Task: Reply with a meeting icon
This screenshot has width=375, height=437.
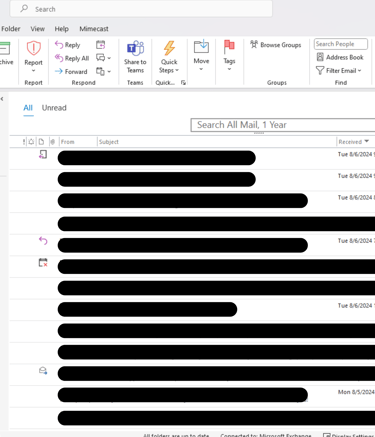Action: [101, 44]
